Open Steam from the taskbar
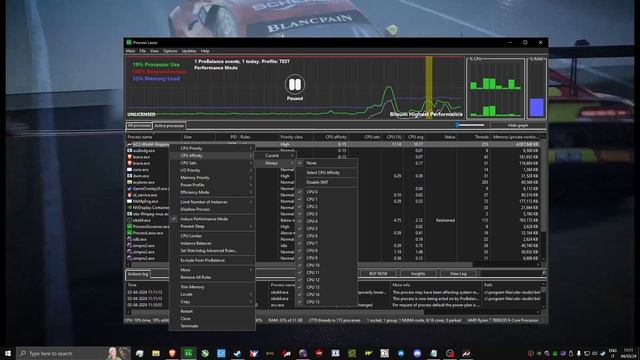The width and height of the screenshot is (640, 360). tap(238, 353)
